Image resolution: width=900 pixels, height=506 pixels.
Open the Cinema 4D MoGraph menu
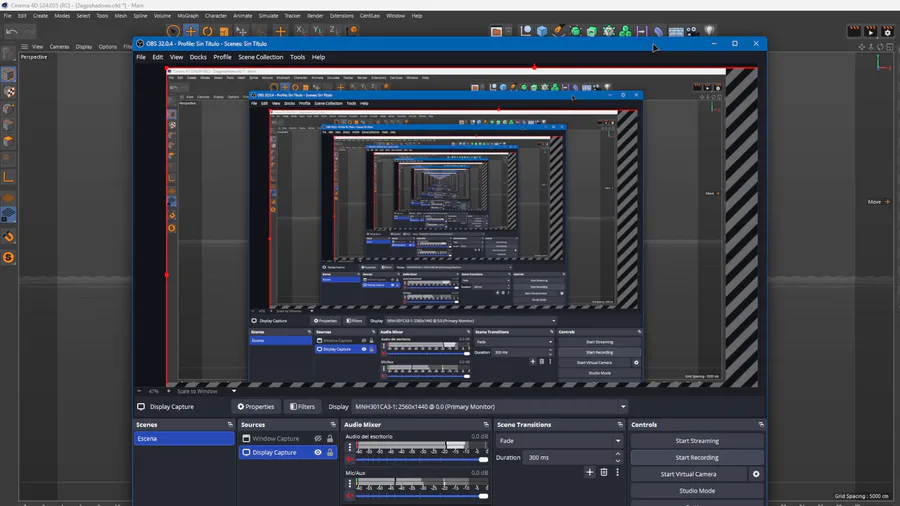click(x=188, y=15)
